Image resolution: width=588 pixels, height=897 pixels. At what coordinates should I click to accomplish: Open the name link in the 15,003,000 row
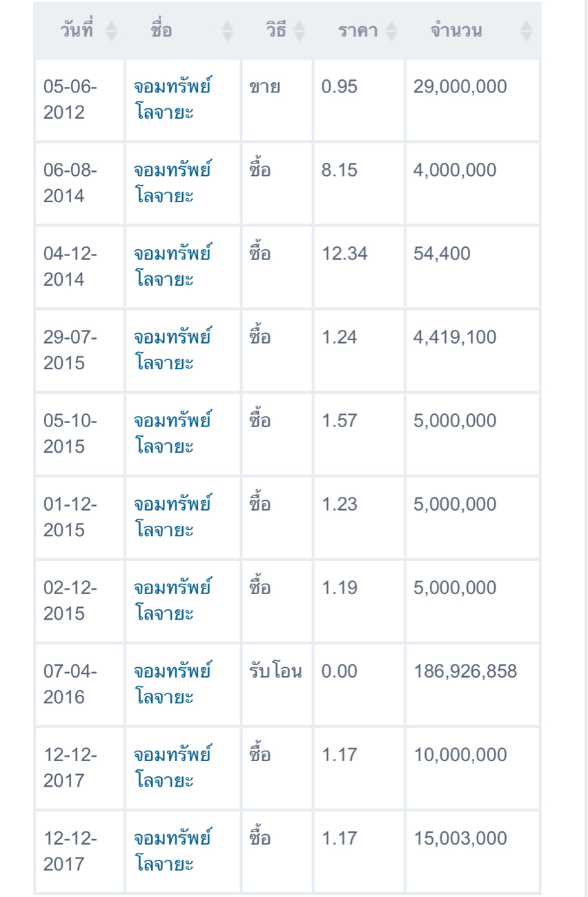click(x=172, y=851)
